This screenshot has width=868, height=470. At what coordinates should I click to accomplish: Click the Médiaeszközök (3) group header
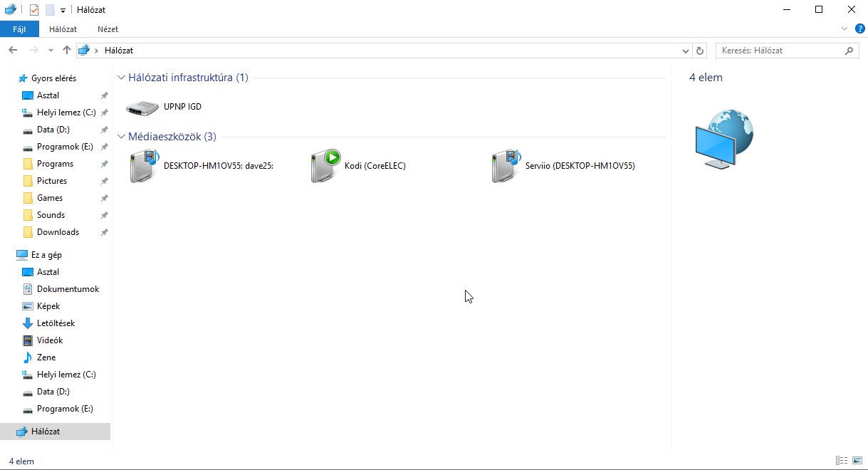click(172, 137)
